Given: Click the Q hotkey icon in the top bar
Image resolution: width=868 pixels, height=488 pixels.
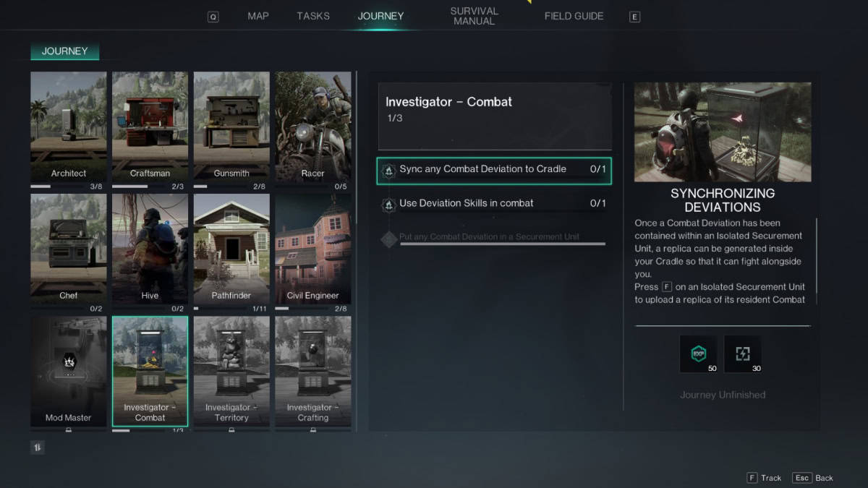Looking at the screenshot, I should (213, 15).
